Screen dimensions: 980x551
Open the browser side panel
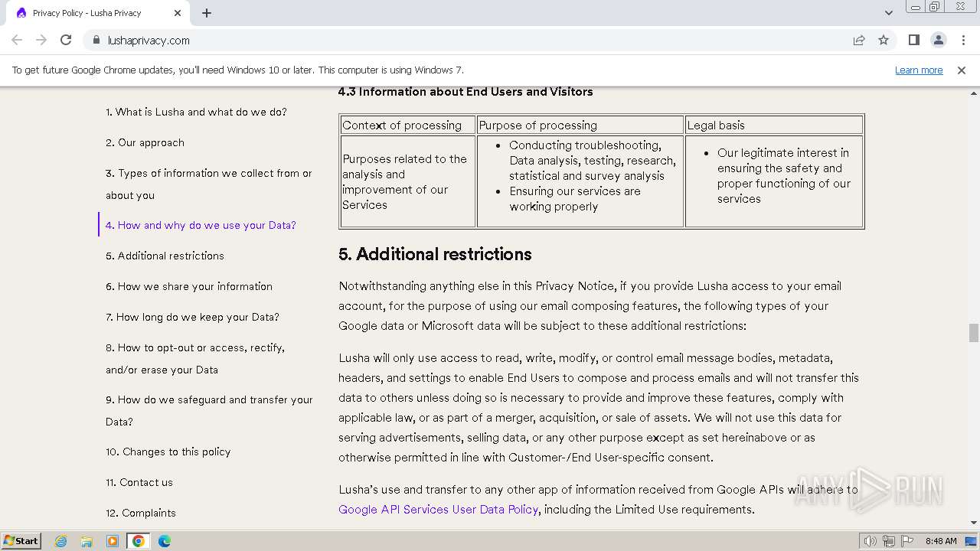point(914,41)
